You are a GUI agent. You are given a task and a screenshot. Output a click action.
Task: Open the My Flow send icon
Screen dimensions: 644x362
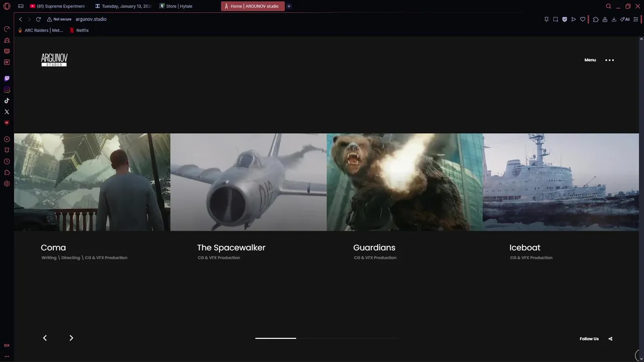pyautogui.click(x=574, y=19)
